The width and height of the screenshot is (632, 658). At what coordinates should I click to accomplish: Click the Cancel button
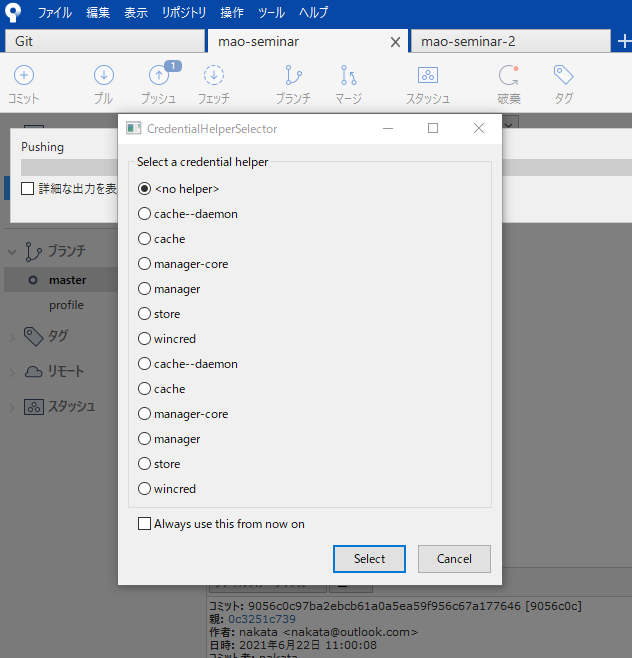[x=454, y=559]
